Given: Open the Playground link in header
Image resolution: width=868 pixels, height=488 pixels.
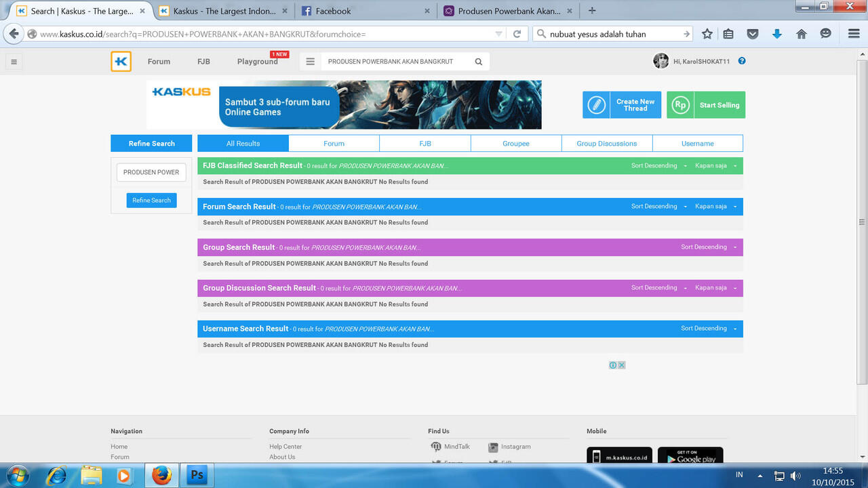Looking at the screenshot, I should point(258,62).
